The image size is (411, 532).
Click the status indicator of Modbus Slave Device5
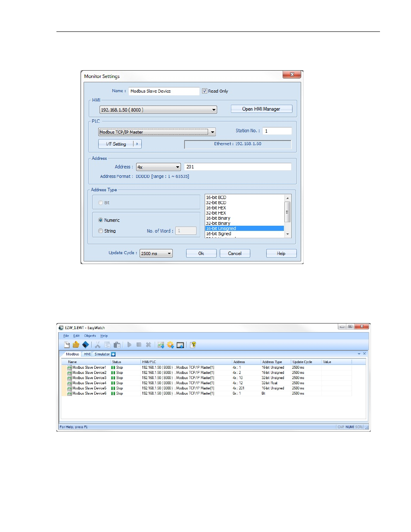click(x=113, y=388)
